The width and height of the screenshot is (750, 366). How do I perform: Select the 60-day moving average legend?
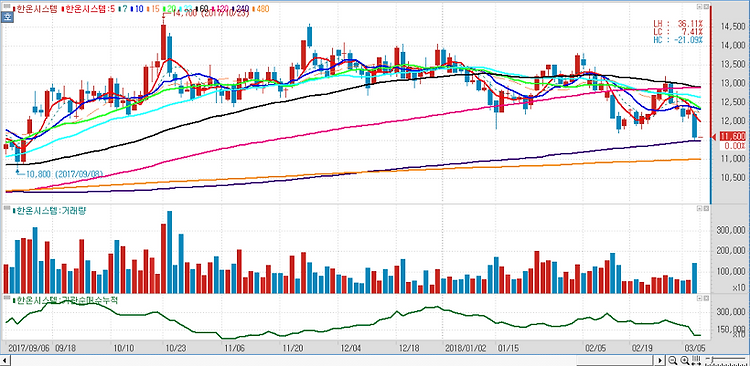pyautogui.click(x=203, y=9)
